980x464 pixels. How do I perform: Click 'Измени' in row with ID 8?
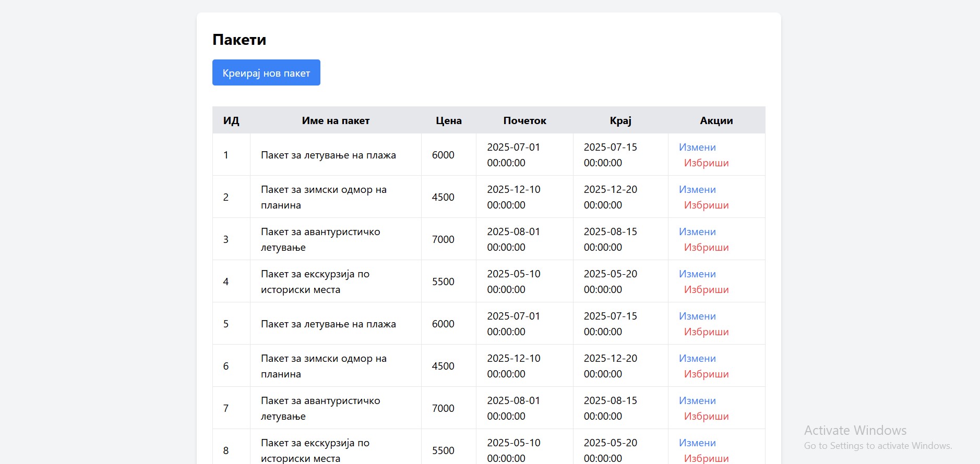tap(697, 443)
